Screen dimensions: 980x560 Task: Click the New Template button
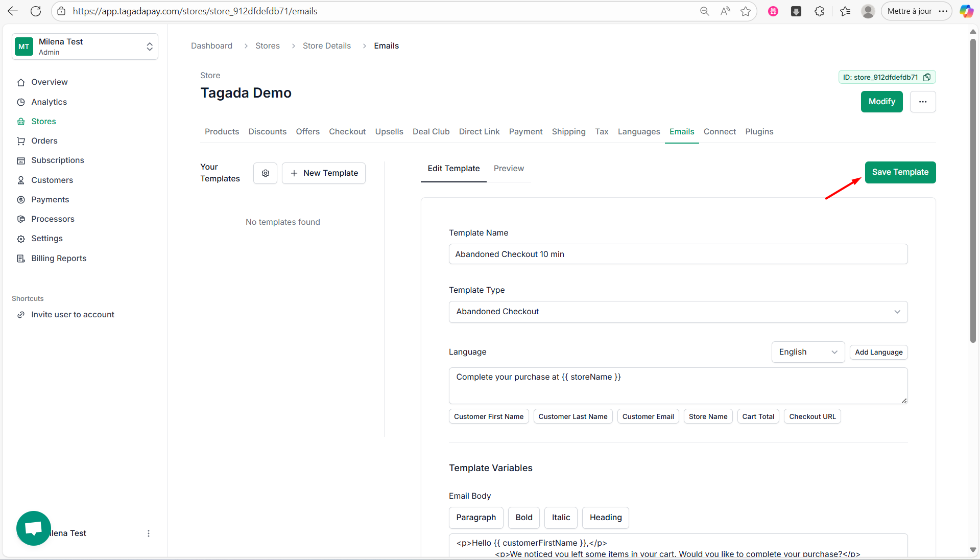point(324,173)
